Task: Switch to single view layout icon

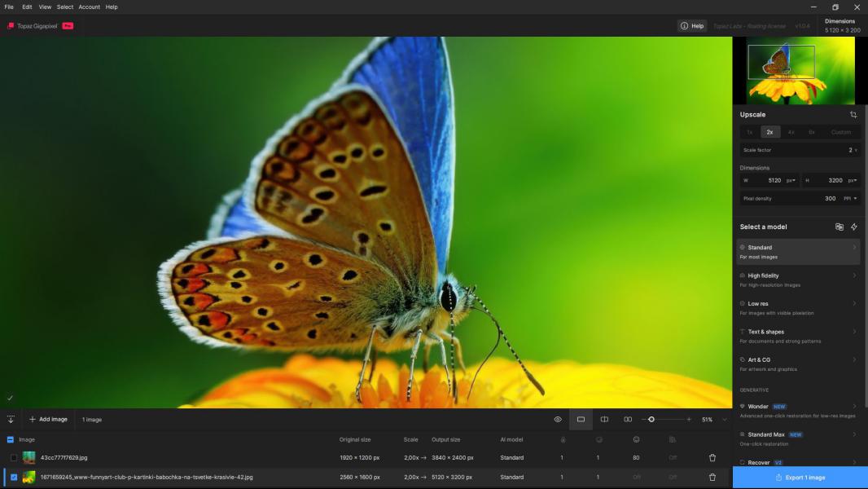Action: 581,420
